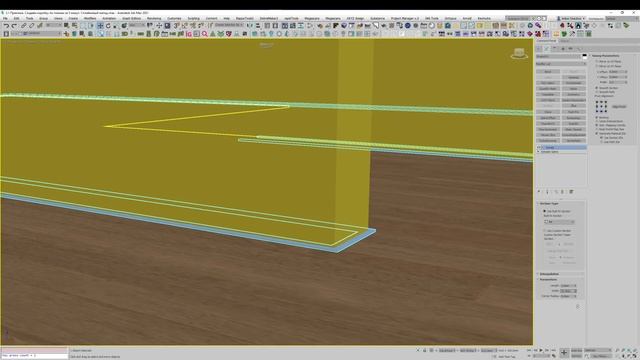640x360 pixels.
Task: Toggle Union Intersections checkbox
Action: point(597,121)
